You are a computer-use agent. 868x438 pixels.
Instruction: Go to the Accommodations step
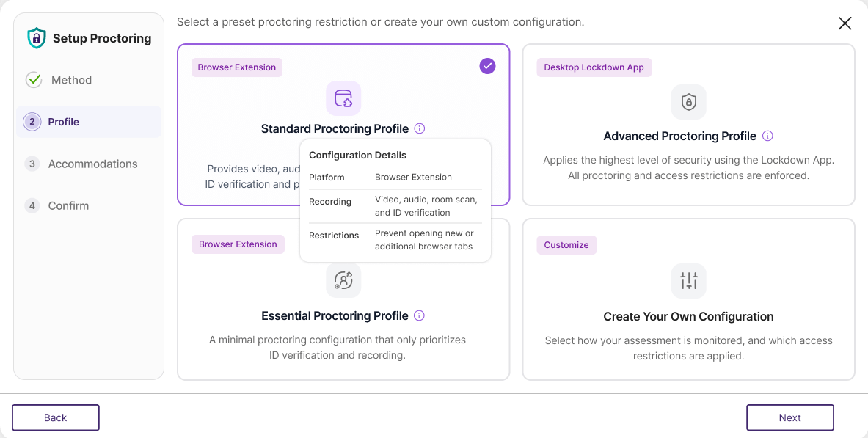tap(92, 164)
